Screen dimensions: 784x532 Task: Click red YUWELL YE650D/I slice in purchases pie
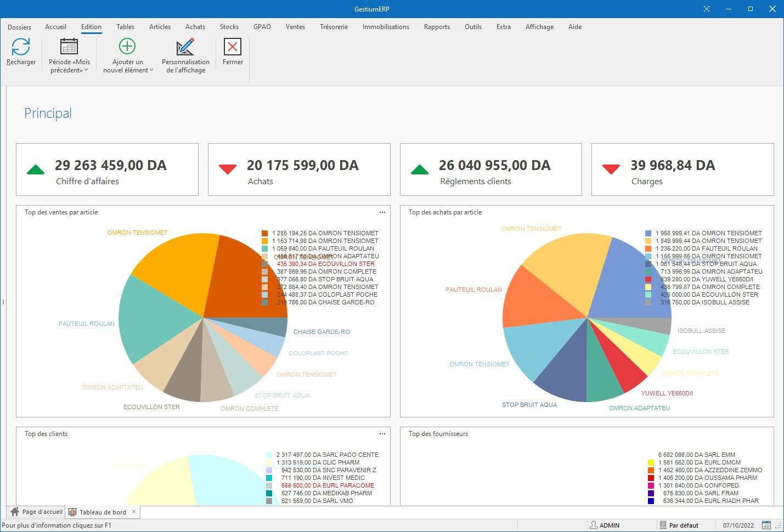[x=623, y=362]
